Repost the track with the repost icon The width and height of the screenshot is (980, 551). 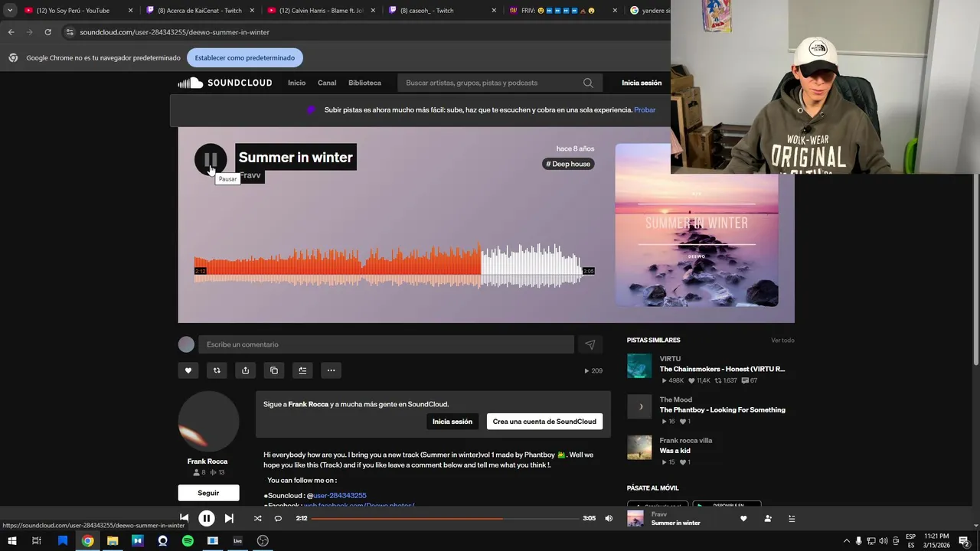pos(217,370)
